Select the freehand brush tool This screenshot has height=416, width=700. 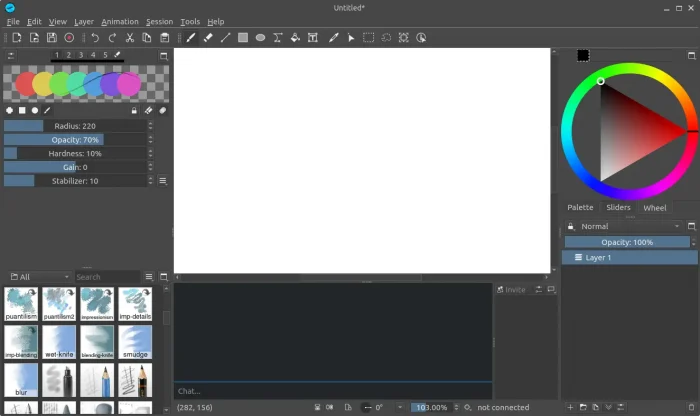(190, 38)
